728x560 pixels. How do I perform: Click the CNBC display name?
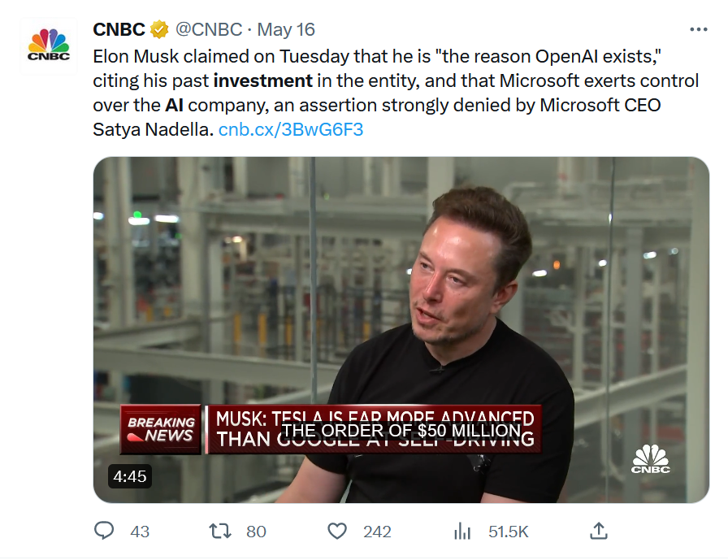(x=119, y=29)
